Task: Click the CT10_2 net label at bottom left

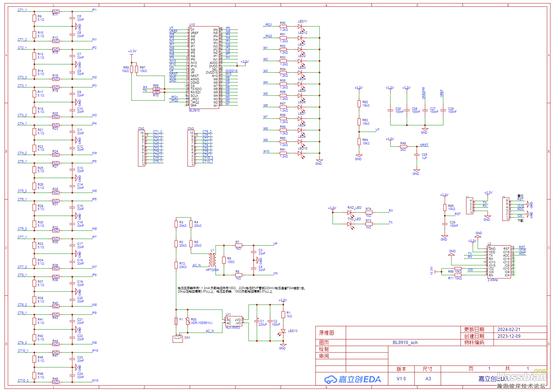Action: click(x=23, y=381)
